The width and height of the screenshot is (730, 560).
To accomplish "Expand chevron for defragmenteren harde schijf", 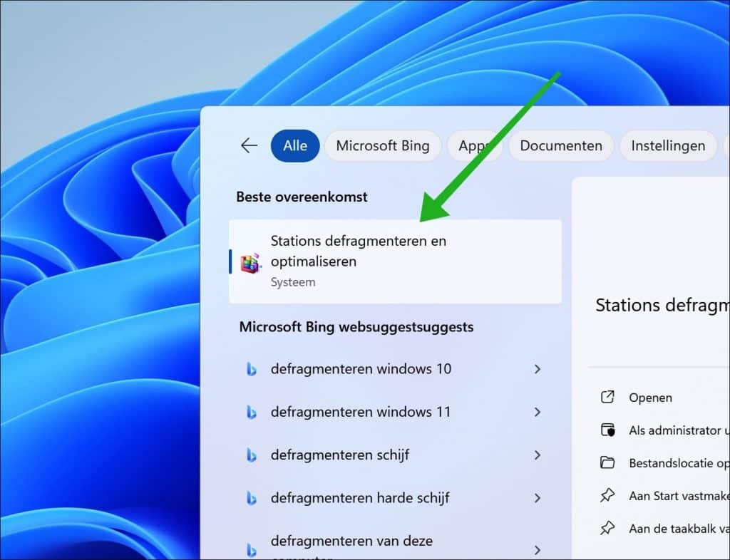I will coord(538,498).
